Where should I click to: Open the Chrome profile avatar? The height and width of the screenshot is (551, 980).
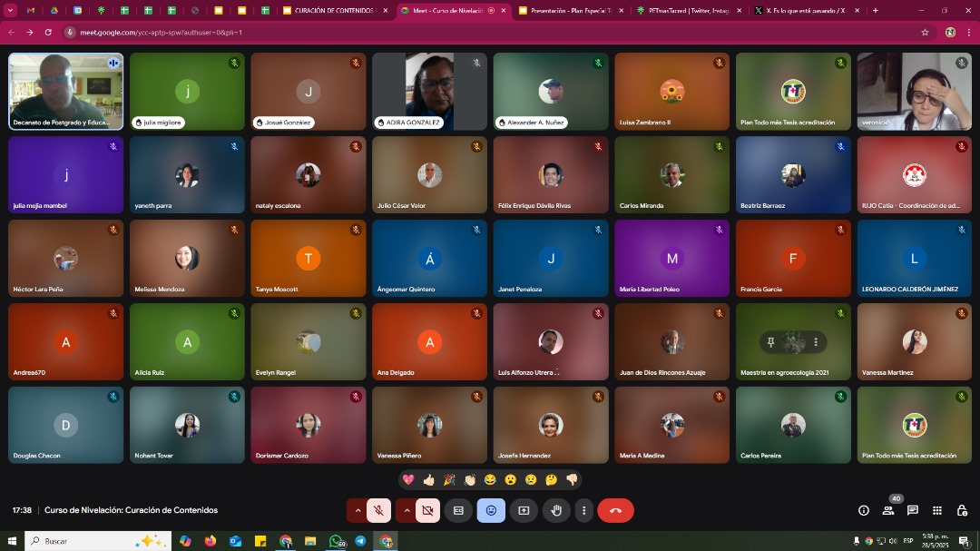pos(951,33)
